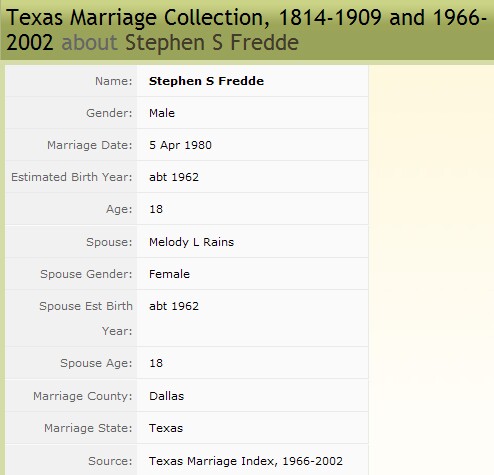This screenshot has height=475, width=494.
Task: Click the Spouse label
Action: tap(109, 242)
